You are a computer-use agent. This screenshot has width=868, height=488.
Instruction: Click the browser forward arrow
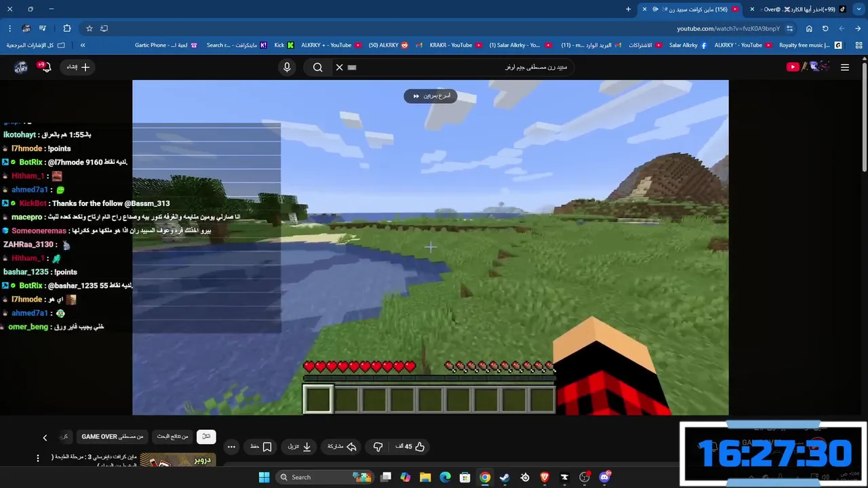[x=842, y=28]
